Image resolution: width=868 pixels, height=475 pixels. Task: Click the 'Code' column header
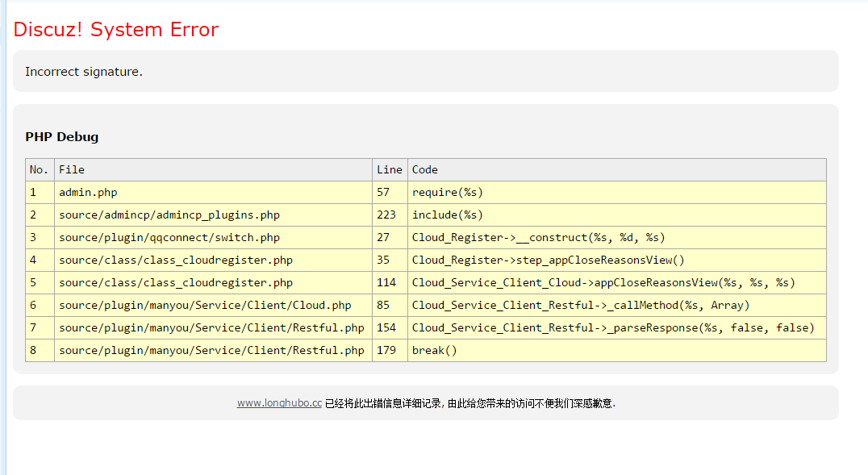coord(616,170)
